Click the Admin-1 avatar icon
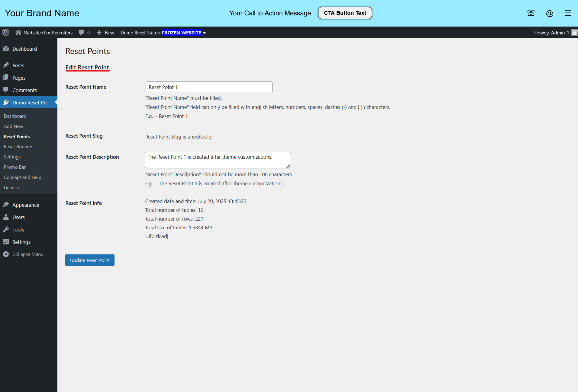The height and width of the screenshot is (392, 578). (x=574, y=33)
